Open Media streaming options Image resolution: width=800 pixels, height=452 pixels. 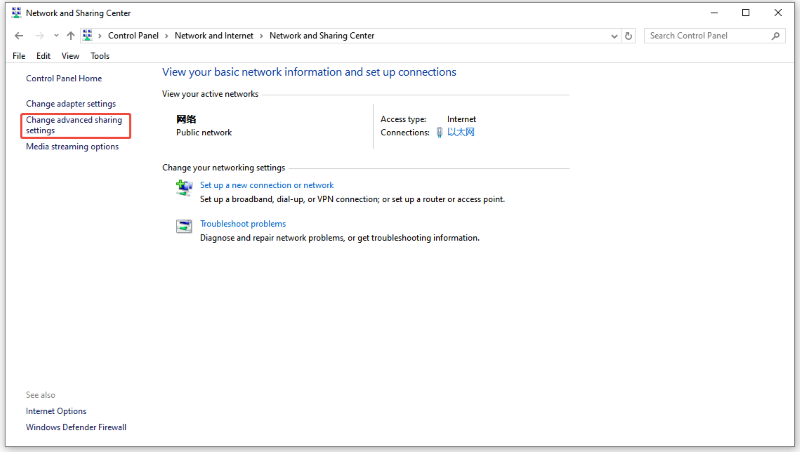[72, 146]
